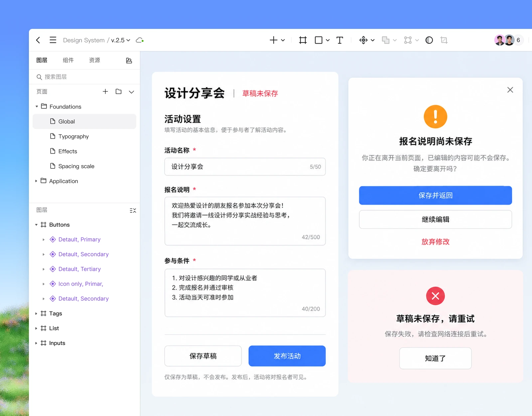Check cloud sync status icon
Screen dimensions: 532x416
[140, 40]
